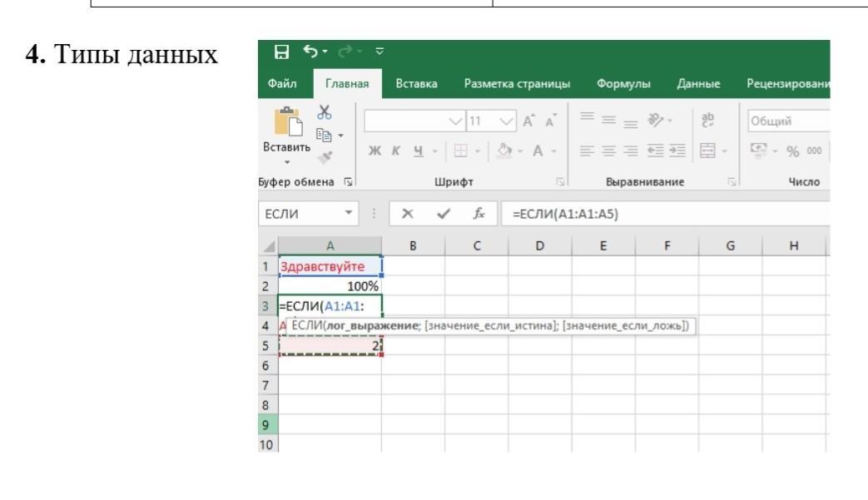Select column A header
Image resolution: width=868 pixels, height=500 pixels.
(330, 245)
